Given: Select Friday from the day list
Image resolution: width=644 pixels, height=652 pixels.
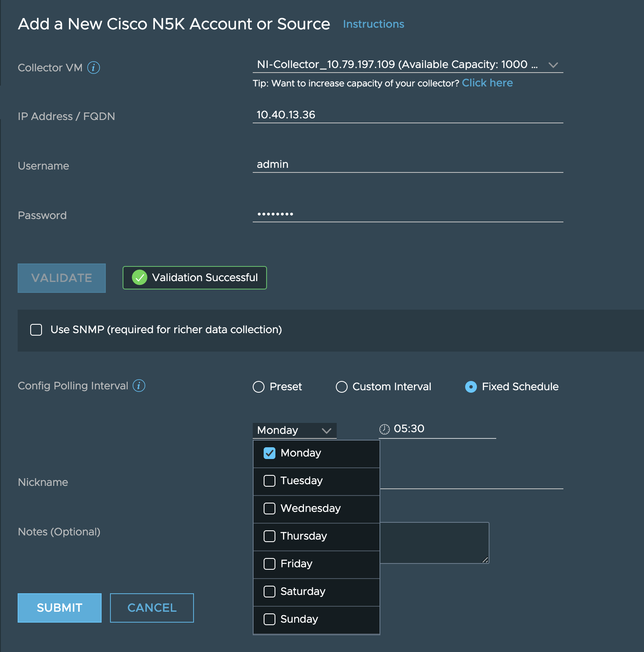Looking at the screenshot, I should click(270, 564).
